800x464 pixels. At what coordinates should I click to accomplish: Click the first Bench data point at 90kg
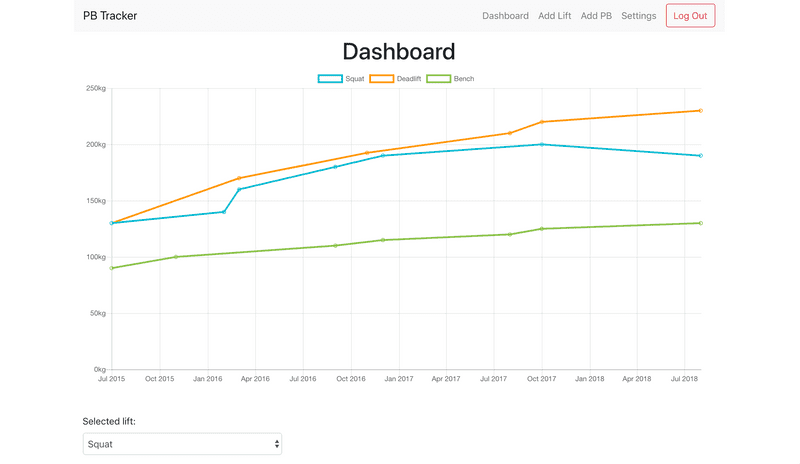click(112, 268)
